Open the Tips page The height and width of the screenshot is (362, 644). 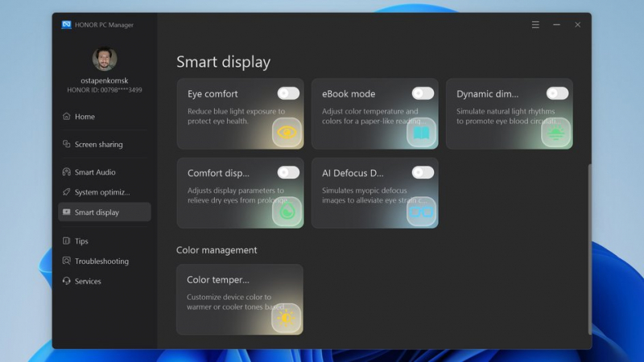[105, 241]
